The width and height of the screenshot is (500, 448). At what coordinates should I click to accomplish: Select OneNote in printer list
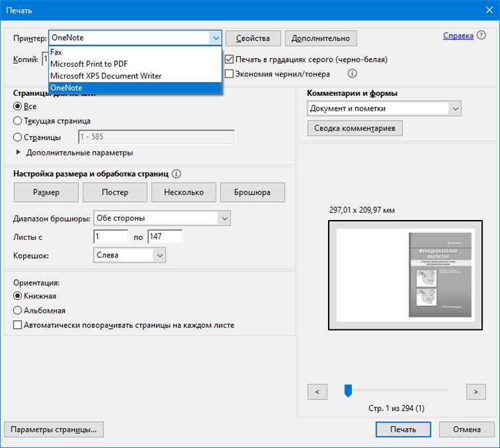tap(135, 88)
